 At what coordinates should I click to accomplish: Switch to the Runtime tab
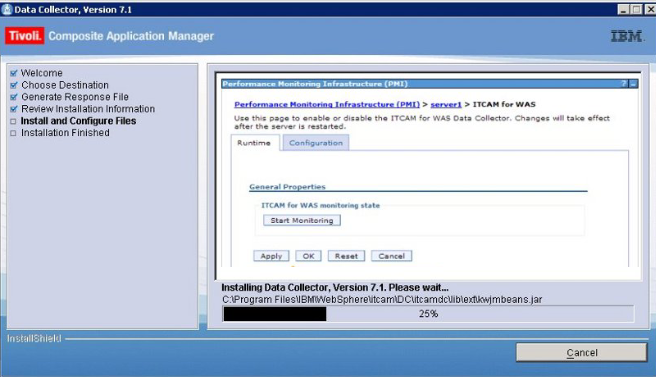[x=254, y=143]
